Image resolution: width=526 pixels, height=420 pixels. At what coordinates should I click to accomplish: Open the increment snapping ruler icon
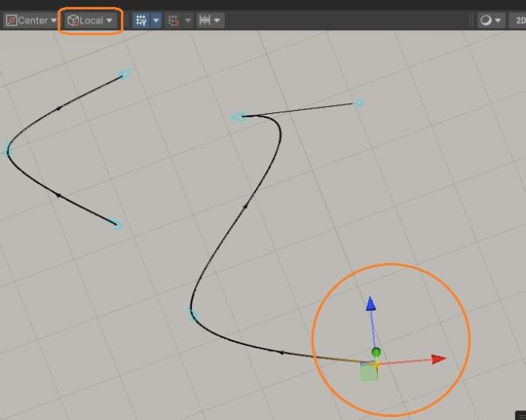tap(205, 21)
